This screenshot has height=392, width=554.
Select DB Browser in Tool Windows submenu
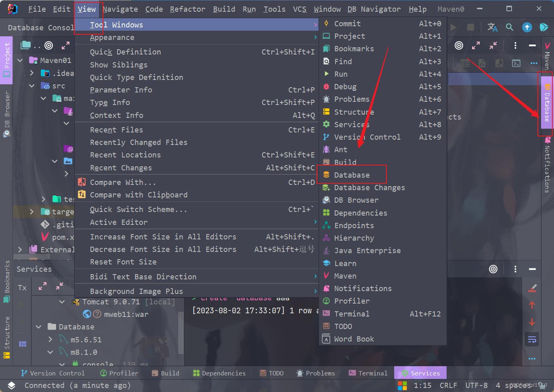(382, 200)
